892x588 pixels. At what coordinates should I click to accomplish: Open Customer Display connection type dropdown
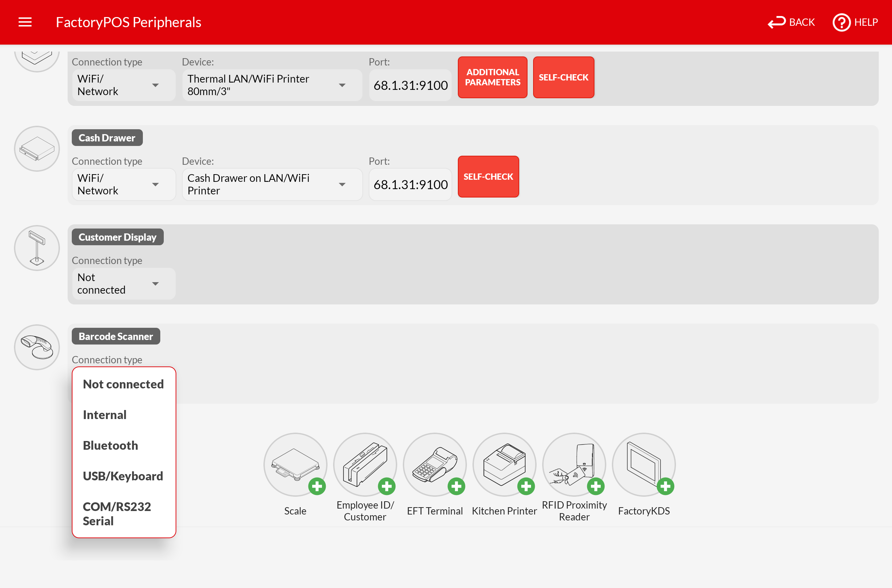coord(123,284)
